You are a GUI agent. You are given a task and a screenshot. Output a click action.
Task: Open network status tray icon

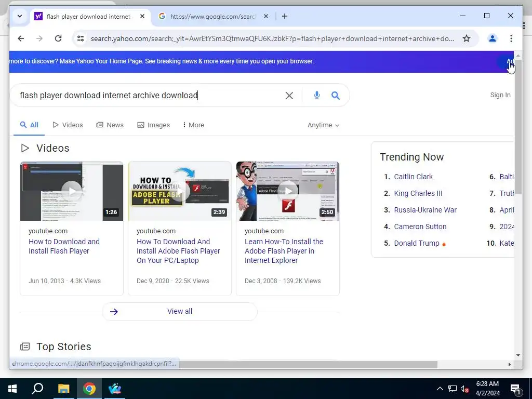453,389
